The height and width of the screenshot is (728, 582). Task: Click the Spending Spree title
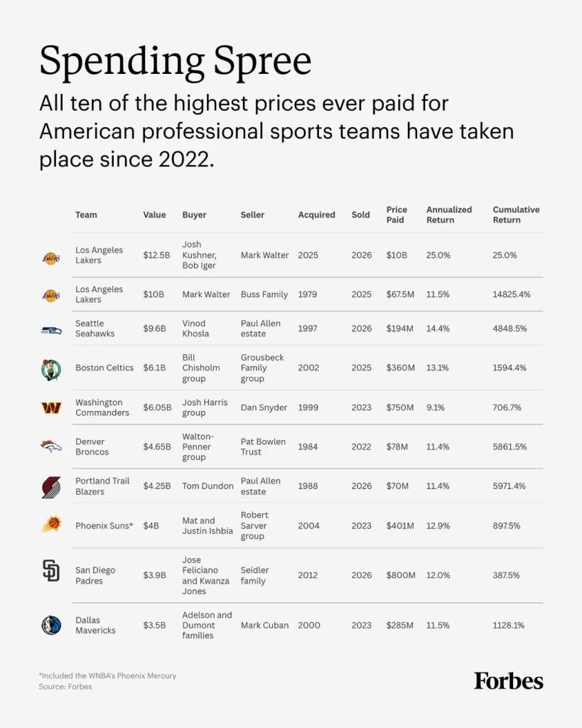tap(176, 61)
